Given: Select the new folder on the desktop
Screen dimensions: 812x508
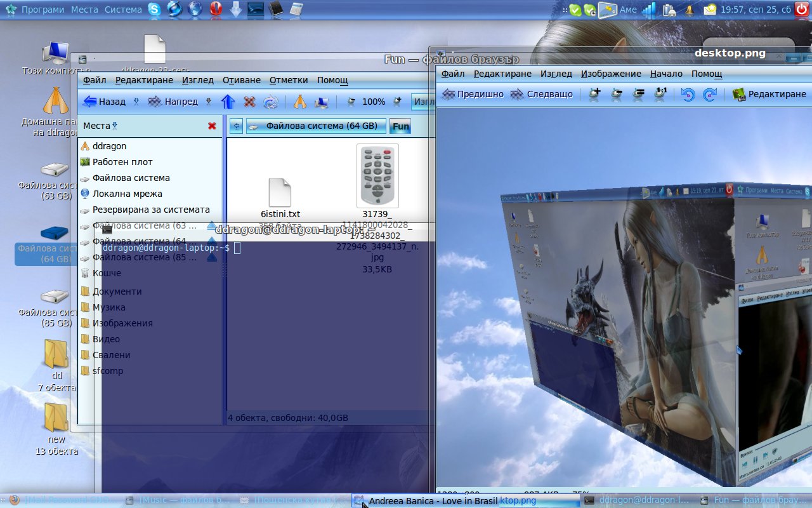Looking at the screenshot, I should point(56,429).
